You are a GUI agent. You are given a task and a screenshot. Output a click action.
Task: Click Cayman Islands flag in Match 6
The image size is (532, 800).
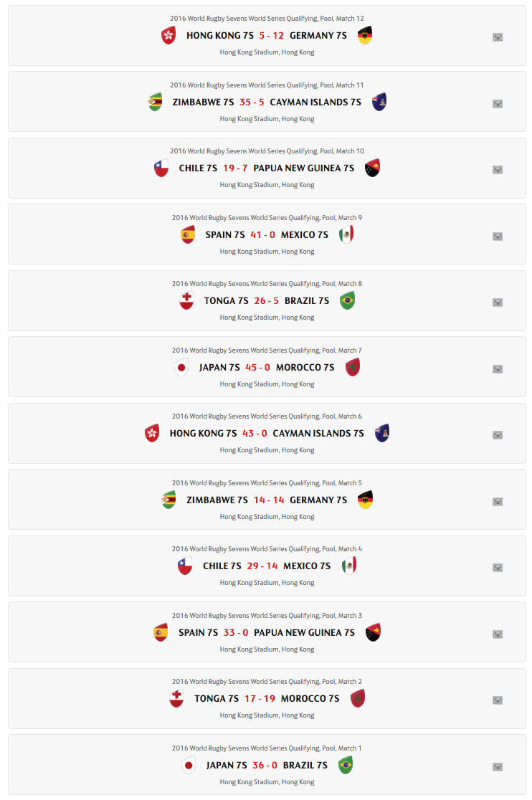[x=381, y=433]
